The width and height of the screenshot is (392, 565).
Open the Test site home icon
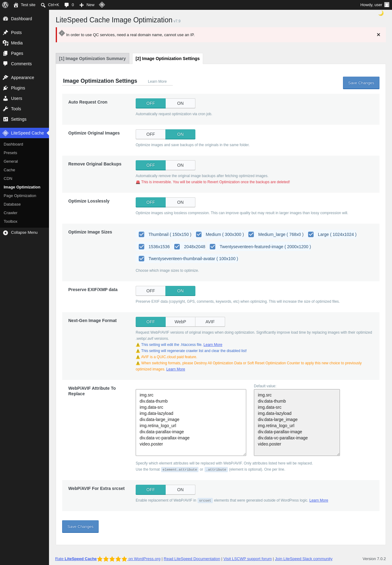pos(16,5)
